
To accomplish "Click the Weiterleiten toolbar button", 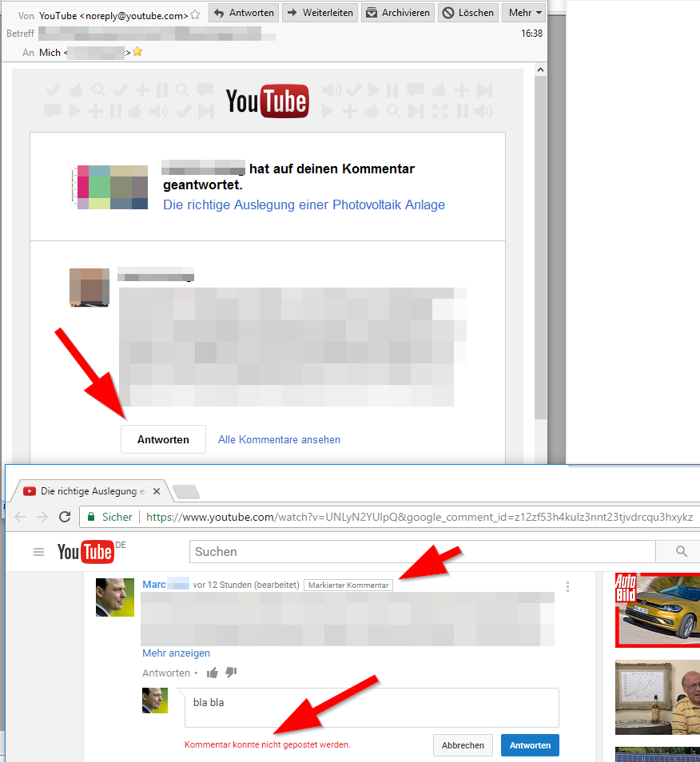I will point(320,12).
